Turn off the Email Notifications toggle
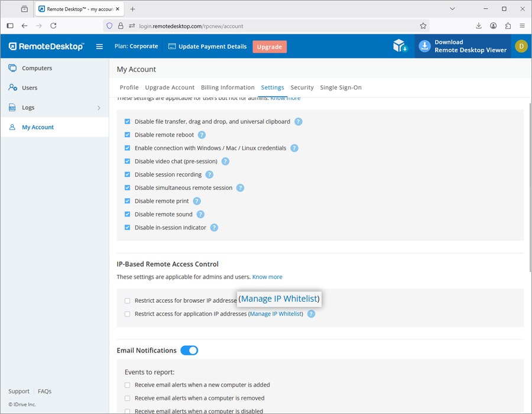 click(189, 351)
